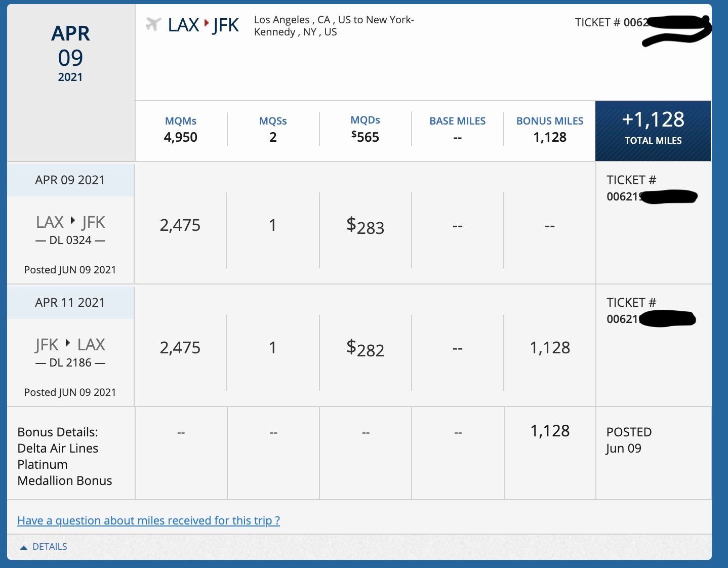Click flight number DL 2186
This screenshot has height=568, width=728.
(70, 362)
